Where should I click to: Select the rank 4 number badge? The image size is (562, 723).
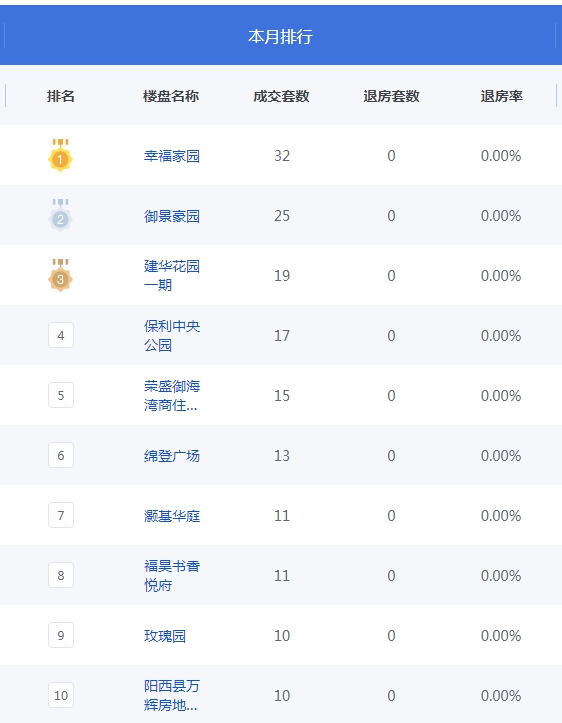click(61, 335)
